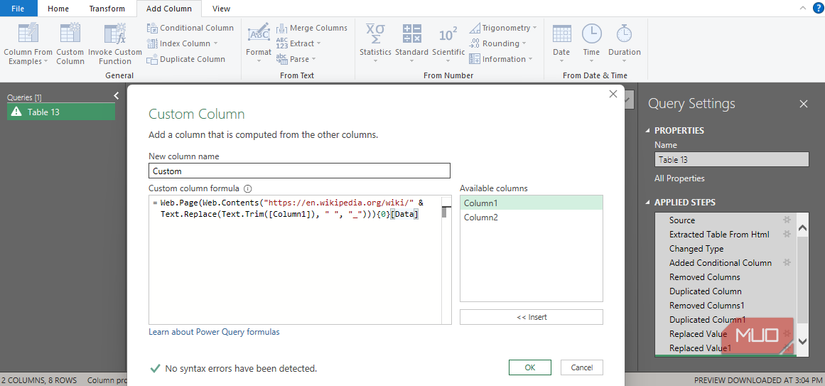Select the Duplicated Column step

pyautogui.click(x=705, y=291)
